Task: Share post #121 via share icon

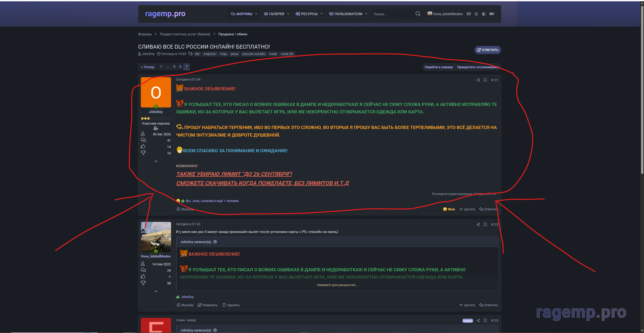Action: [x=478, y=80]
